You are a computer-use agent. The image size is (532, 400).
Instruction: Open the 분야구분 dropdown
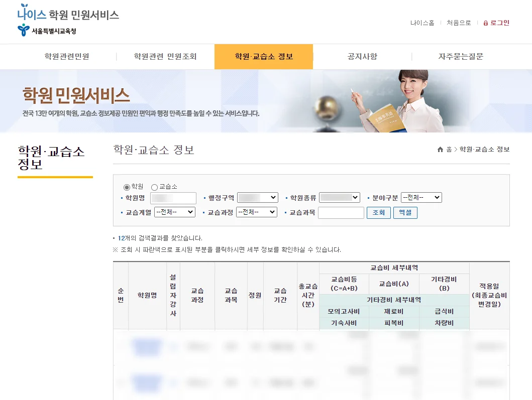click(x=421, y=198)
